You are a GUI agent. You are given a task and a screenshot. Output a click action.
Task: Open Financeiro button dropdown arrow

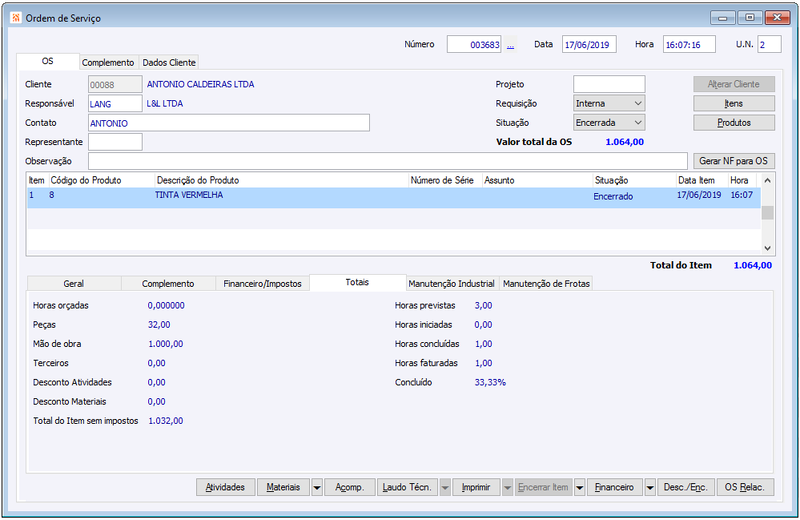click(650, 488)
